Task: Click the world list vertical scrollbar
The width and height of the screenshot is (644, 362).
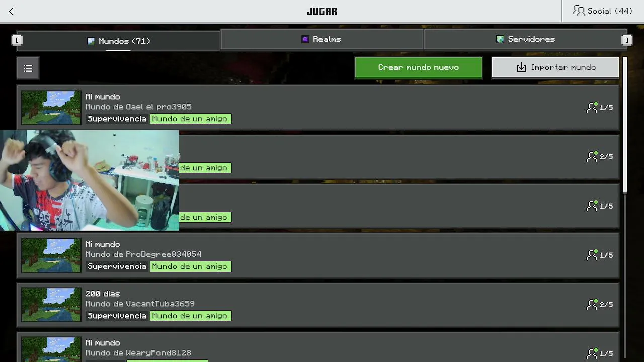Action: click(625, 125)
